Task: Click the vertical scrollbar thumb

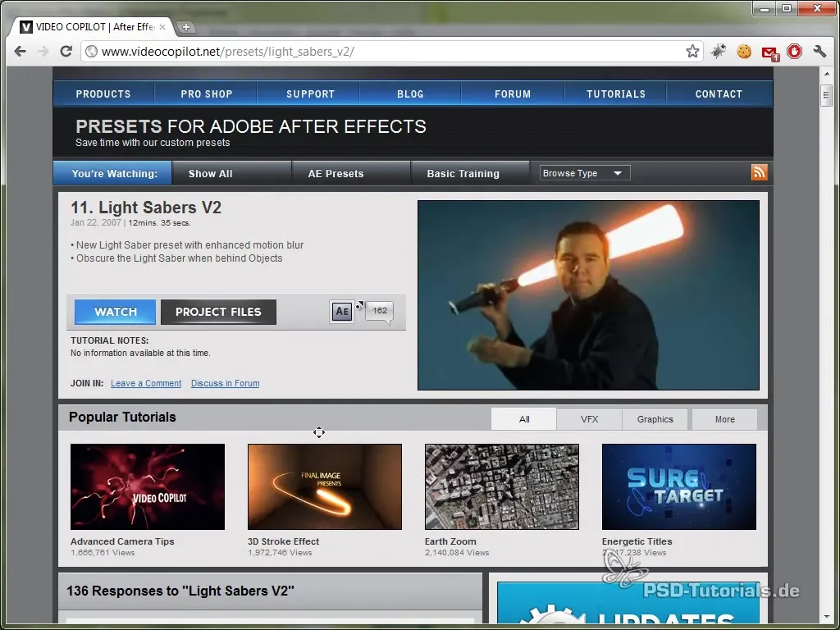Action: (x=826, y=95)
